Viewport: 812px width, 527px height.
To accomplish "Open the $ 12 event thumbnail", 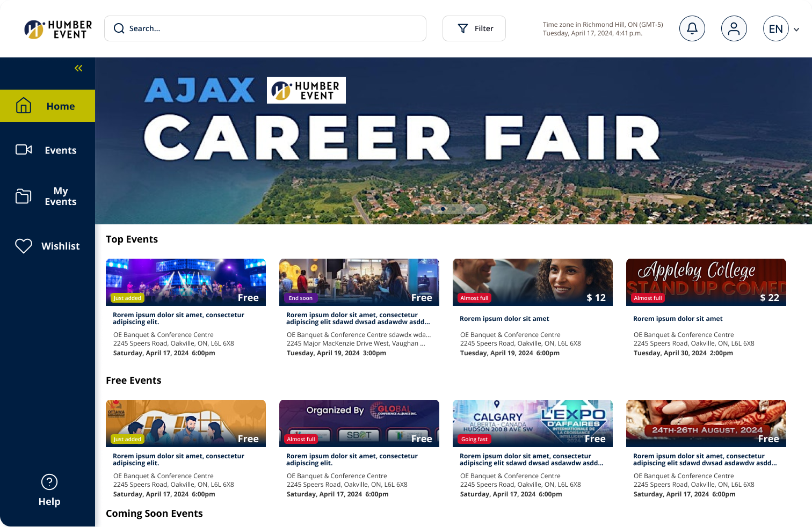I will [x=533, y=282].
